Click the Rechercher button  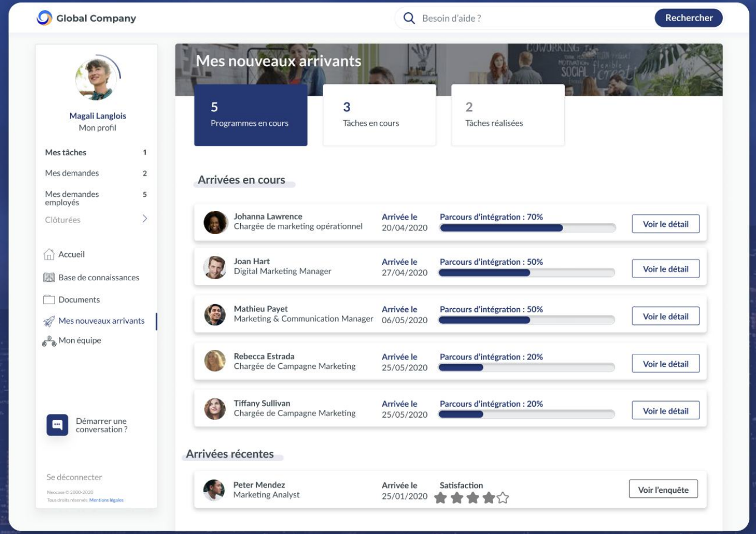[689, 18]
